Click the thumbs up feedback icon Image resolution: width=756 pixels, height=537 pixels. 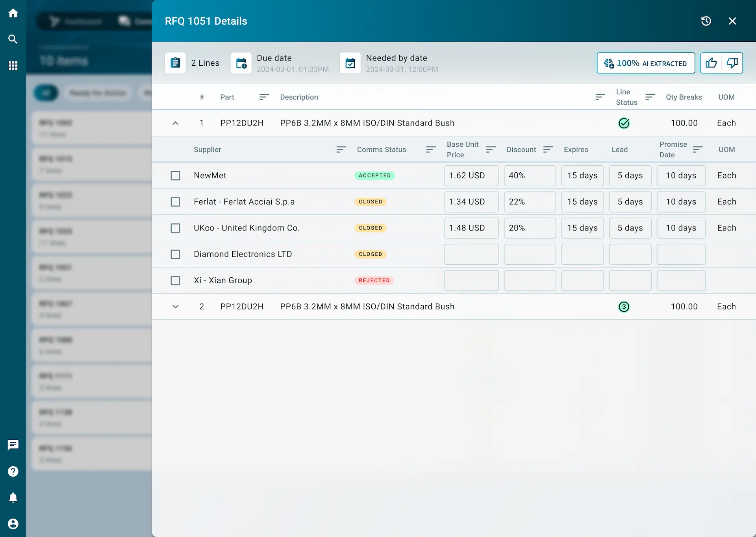point(711,63)
